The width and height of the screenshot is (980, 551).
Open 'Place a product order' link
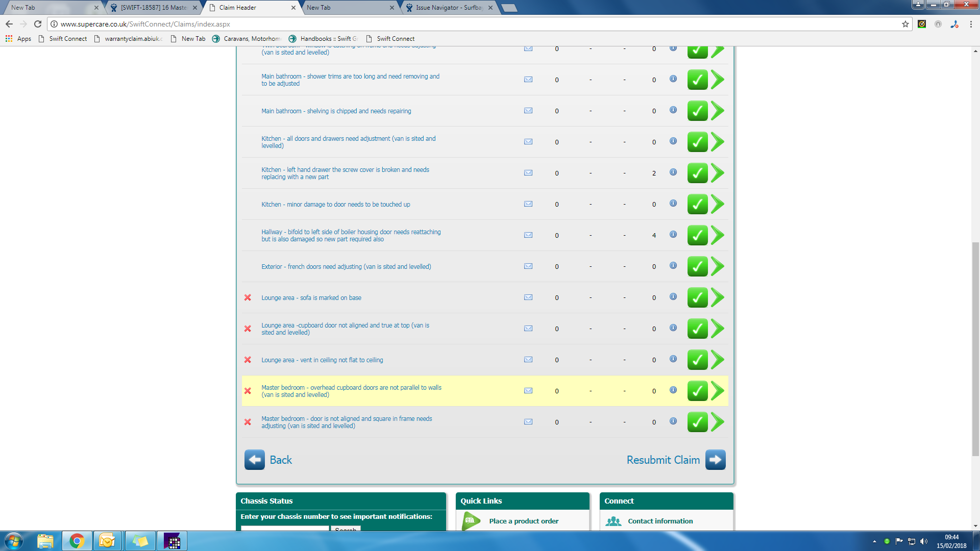tap(523, 521)
